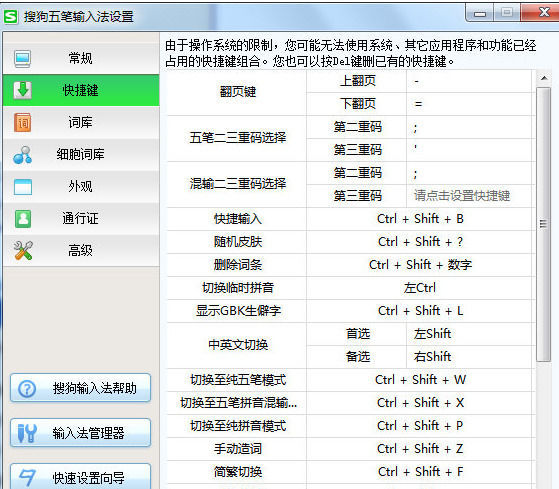Set the 快捷输入 Ctrl+Shift+B shortcut
The width and height of the screenshot is (559, 489).
click(x=419, y=219)
